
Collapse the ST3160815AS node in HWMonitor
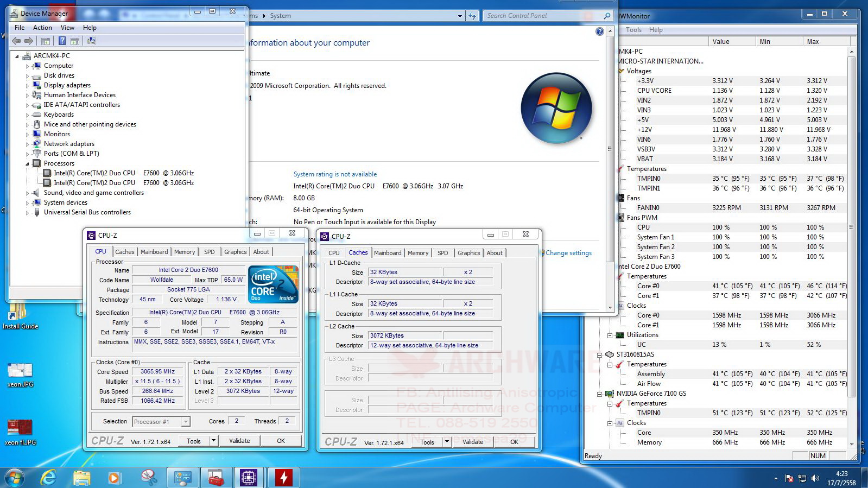point(600,354)
